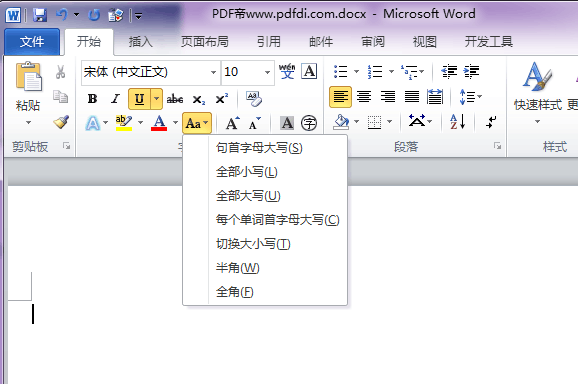Click the enclosed character 字 icon
This screenshot has height=384, width=578.
309,123
